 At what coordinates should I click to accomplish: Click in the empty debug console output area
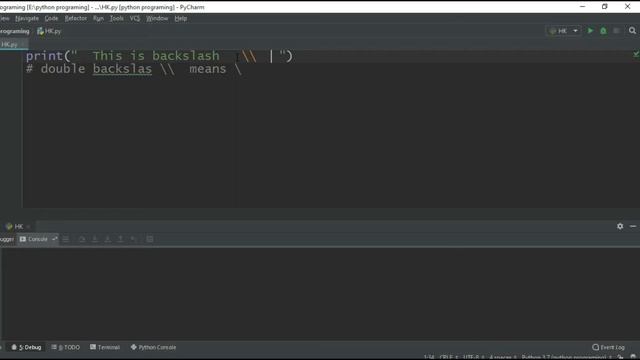click(x=320, y=294)
